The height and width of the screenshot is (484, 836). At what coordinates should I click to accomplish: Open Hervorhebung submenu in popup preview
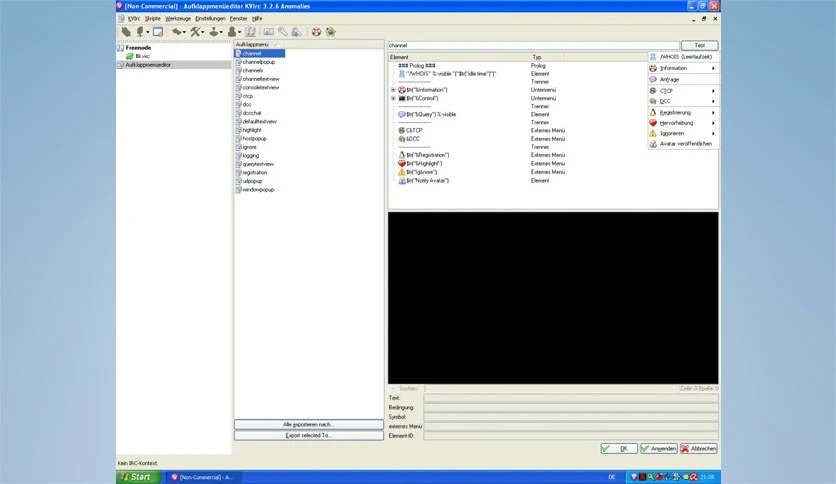683,123
